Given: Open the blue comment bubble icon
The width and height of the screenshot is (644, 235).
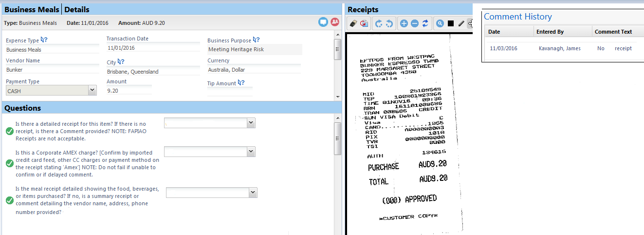Looking at the screenshot, I should 323,22.
